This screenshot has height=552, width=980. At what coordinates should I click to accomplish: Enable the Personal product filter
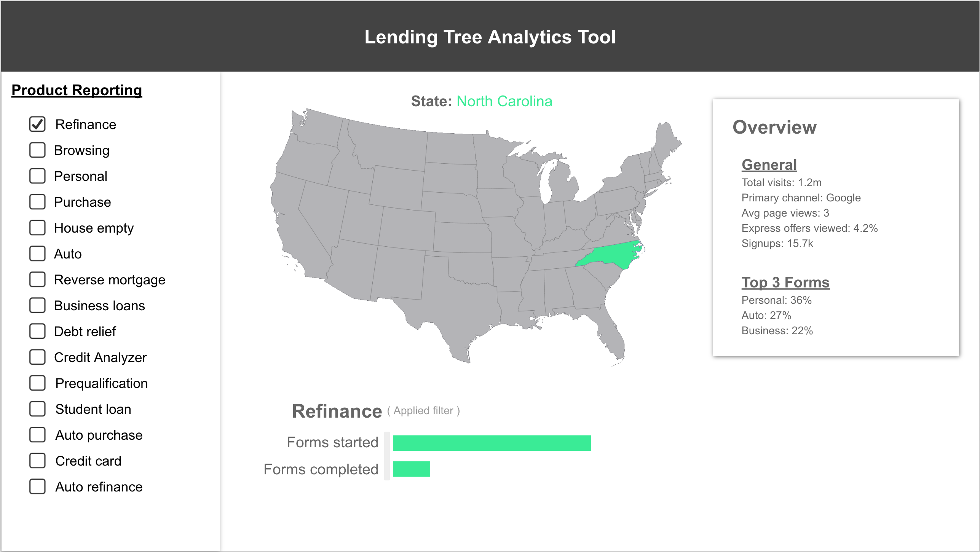(37, 176)
